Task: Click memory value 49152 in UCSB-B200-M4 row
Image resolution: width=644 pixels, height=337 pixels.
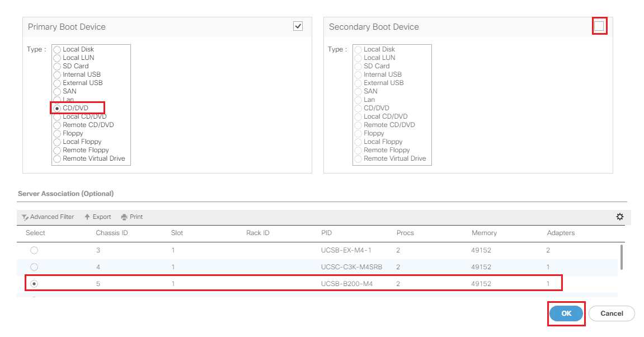Action: [x=481, y=284]
